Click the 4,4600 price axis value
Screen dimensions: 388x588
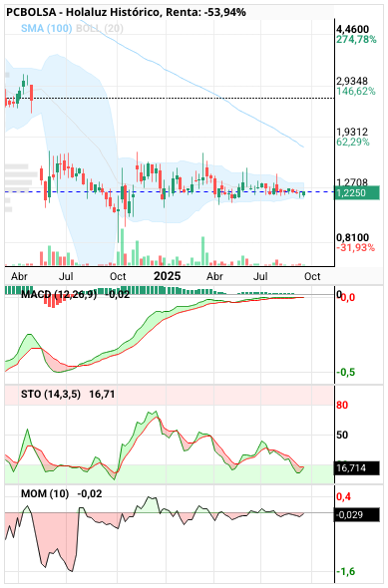coord(353,29)
